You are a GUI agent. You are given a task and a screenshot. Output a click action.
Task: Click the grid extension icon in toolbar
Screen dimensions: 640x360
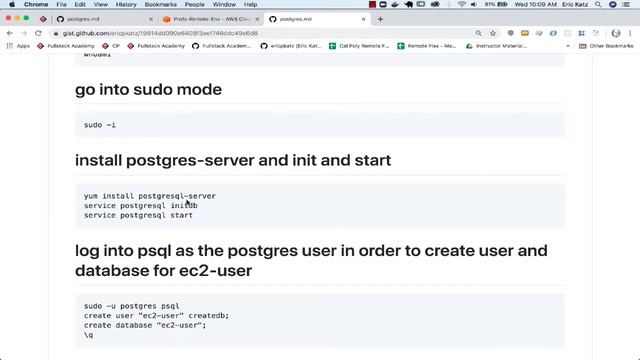[x=582, y=33]
